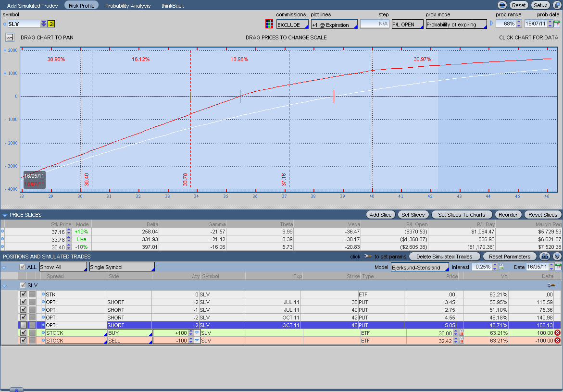The image size is (563, 392).
Task: Click the price lock icon on the BUY stock row
Action: coord(462,333)
